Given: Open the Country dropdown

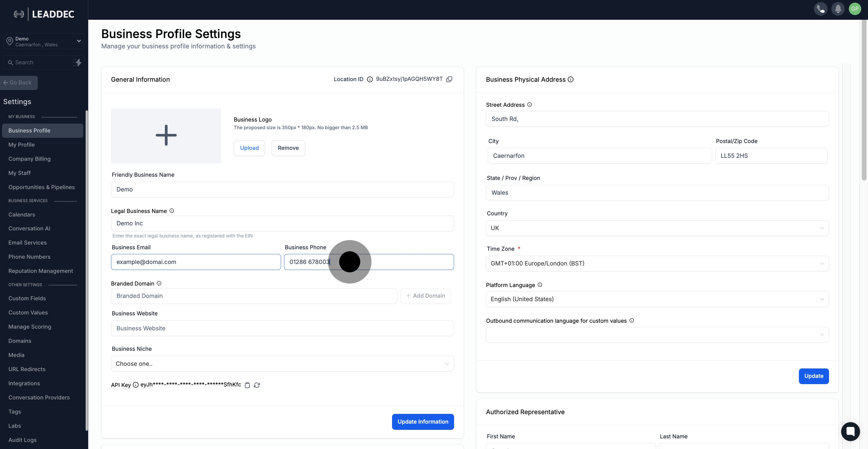Looking at the screenshot, I should pyautogui.click(x=657, y=228).
